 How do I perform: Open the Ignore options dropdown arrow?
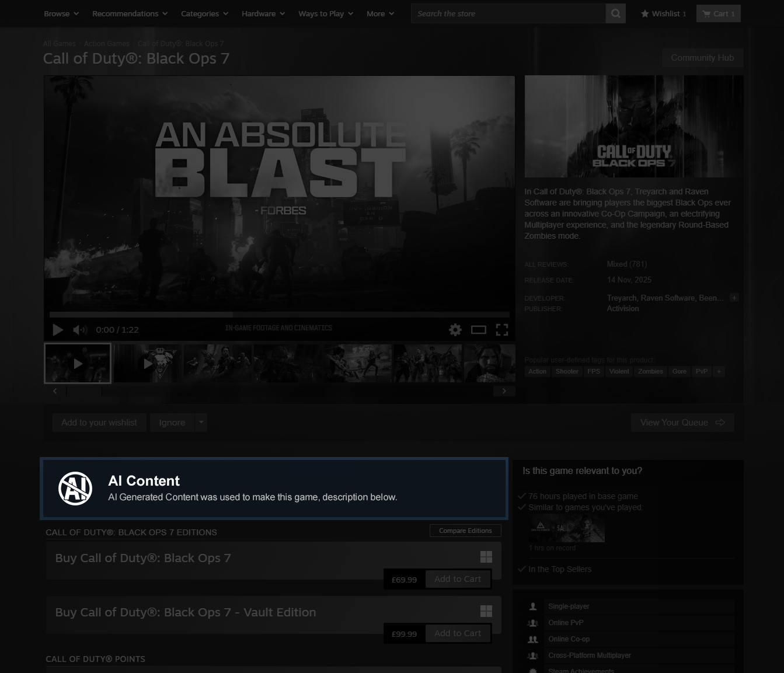[x=201, y=422]
